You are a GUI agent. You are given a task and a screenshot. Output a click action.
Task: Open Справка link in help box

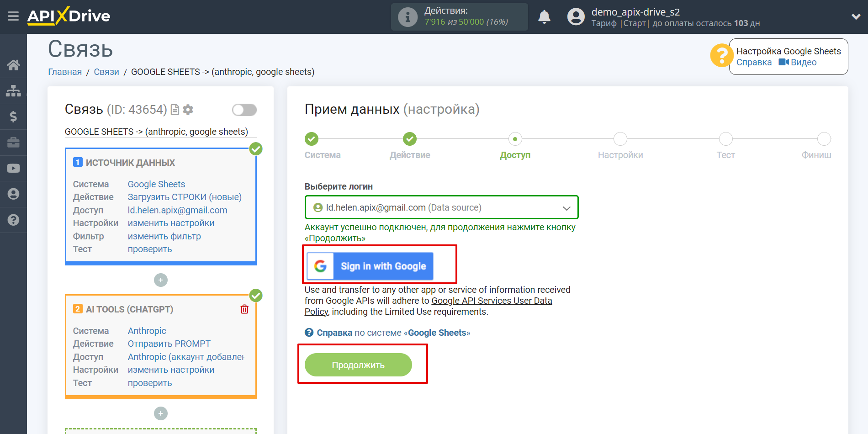(x=754, y=63)
